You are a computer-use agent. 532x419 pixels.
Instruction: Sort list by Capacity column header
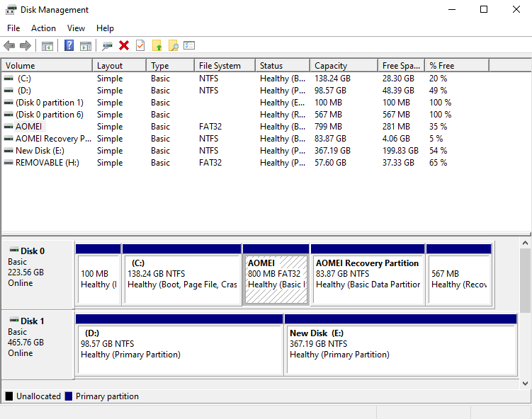point(331,66)
